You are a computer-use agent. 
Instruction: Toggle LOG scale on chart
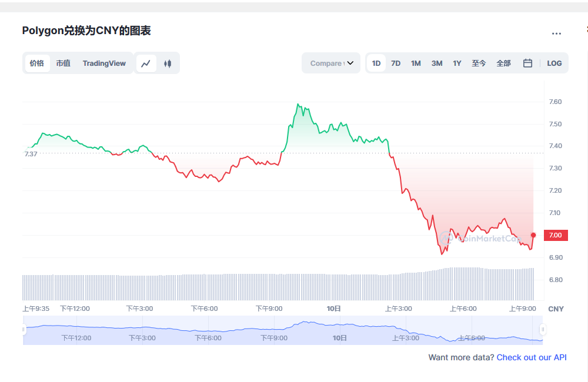point(554,63)
